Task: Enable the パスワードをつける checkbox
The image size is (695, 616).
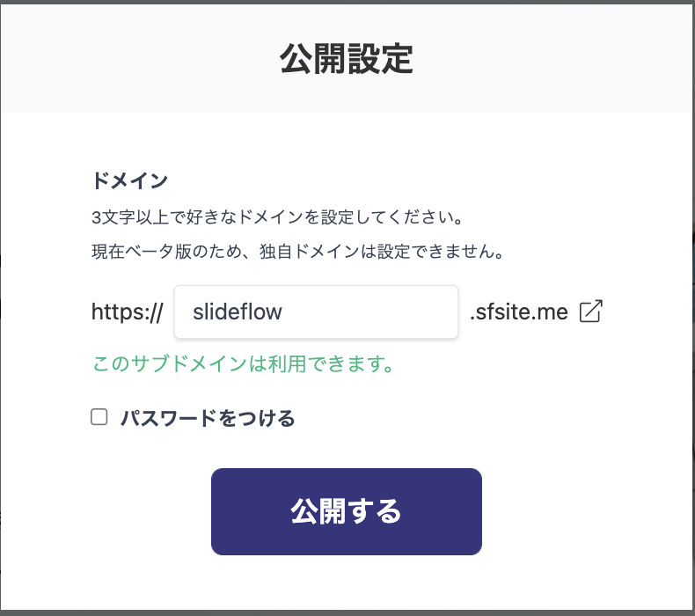Action: click(x=99, y=417)
